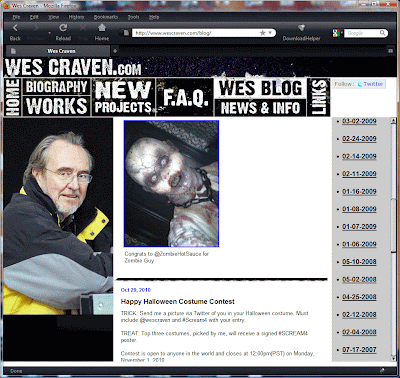Open archive entry 01-07-2009

(x=359, y=227)
